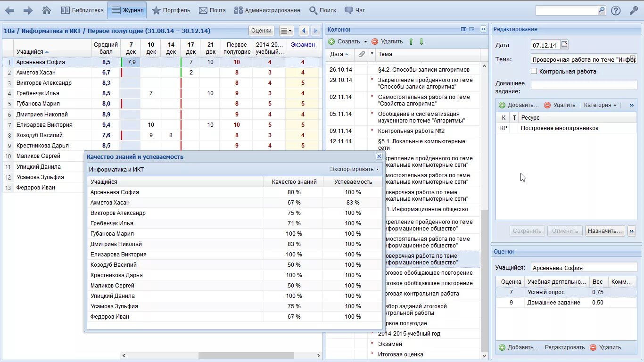
Task: Open the Создать dropdown arrow
Action: [365, 42]
